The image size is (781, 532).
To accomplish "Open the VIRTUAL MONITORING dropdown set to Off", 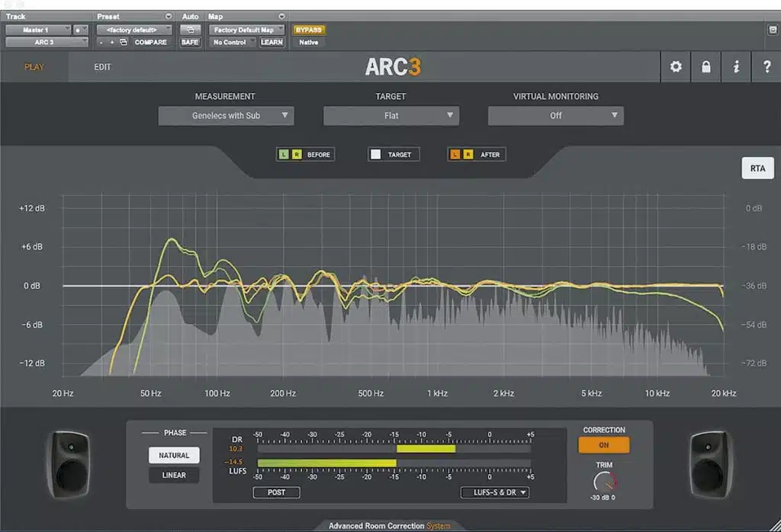I will (556, 115).
